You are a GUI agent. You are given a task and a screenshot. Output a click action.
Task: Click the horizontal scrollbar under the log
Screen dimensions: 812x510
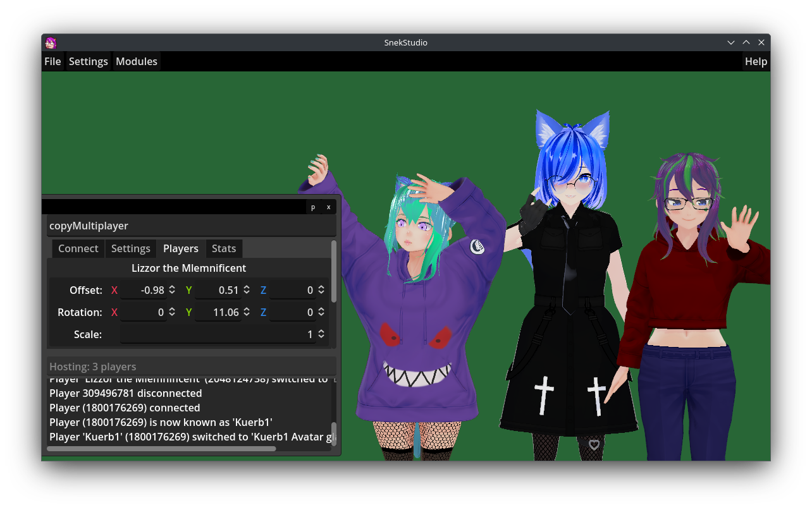[161, 449]
